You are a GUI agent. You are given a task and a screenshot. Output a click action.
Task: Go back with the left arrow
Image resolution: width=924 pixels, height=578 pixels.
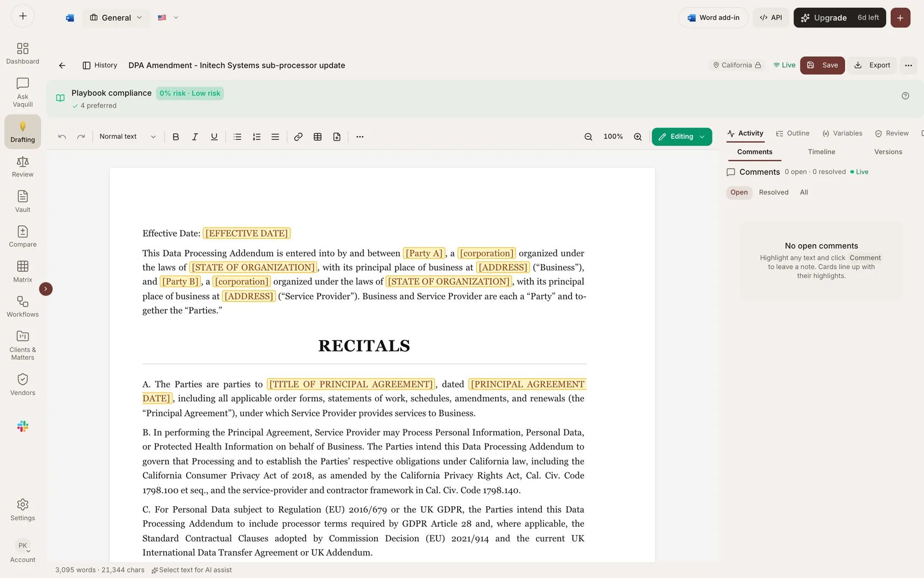(62, 65)
